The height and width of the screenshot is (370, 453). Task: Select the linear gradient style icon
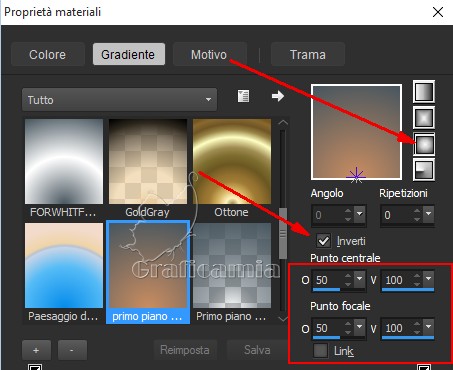point(424,91)
